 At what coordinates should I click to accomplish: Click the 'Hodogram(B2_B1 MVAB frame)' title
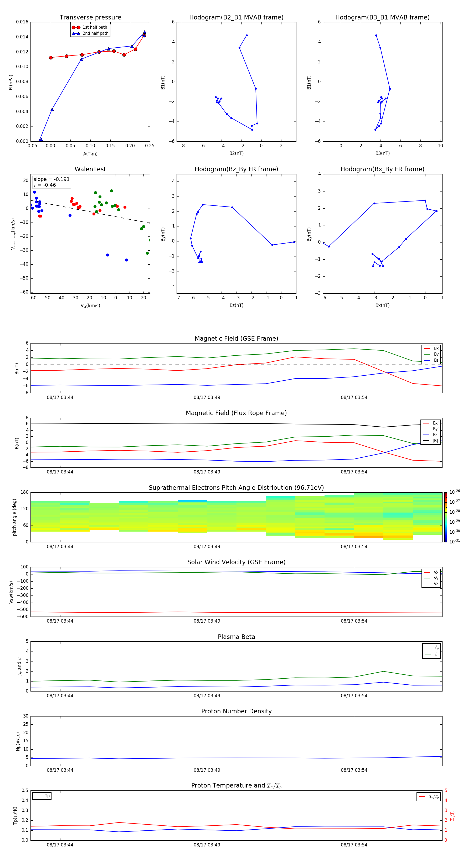tap(236, 18)
